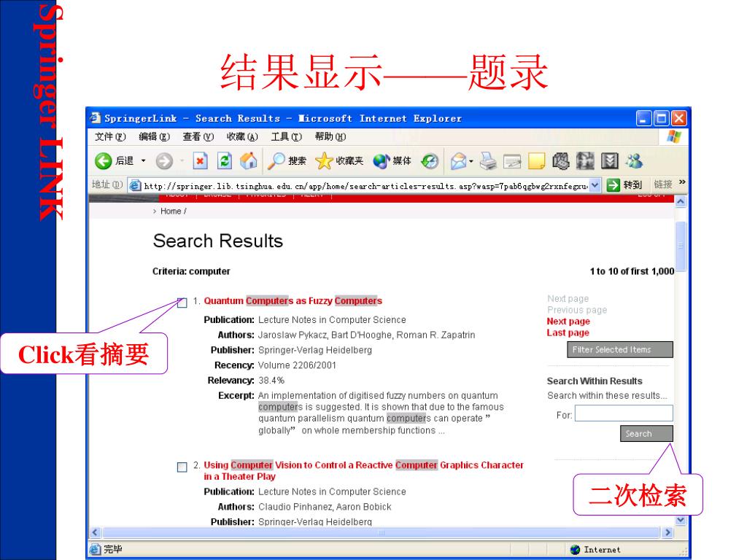Click the '38.4%' relevancy value
Screen dimensions: 747x560
[271, 381]
